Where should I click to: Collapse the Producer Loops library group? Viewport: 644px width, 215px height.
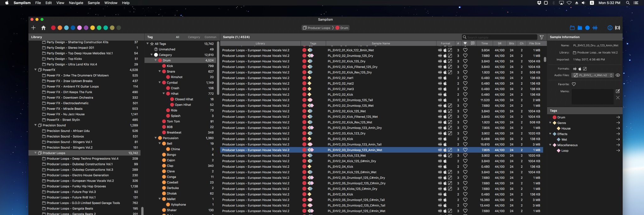tap(36, 153)
